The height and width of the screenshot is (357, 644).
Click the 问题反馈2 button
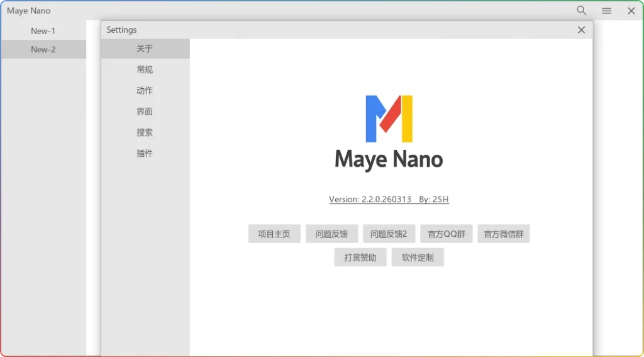pos(389,234)
